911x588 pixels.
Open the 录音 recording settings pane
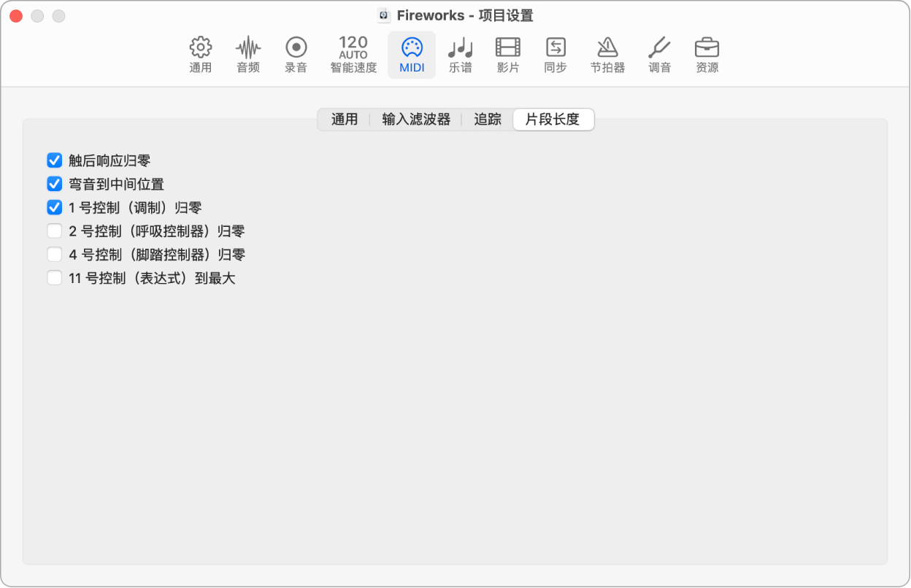(296, 55)
